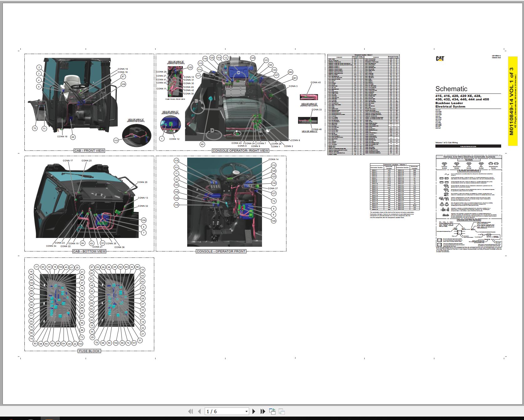This screenshot has width=524, height=420.
Task: Click the 'CONN 33' label
Action: 316,109
